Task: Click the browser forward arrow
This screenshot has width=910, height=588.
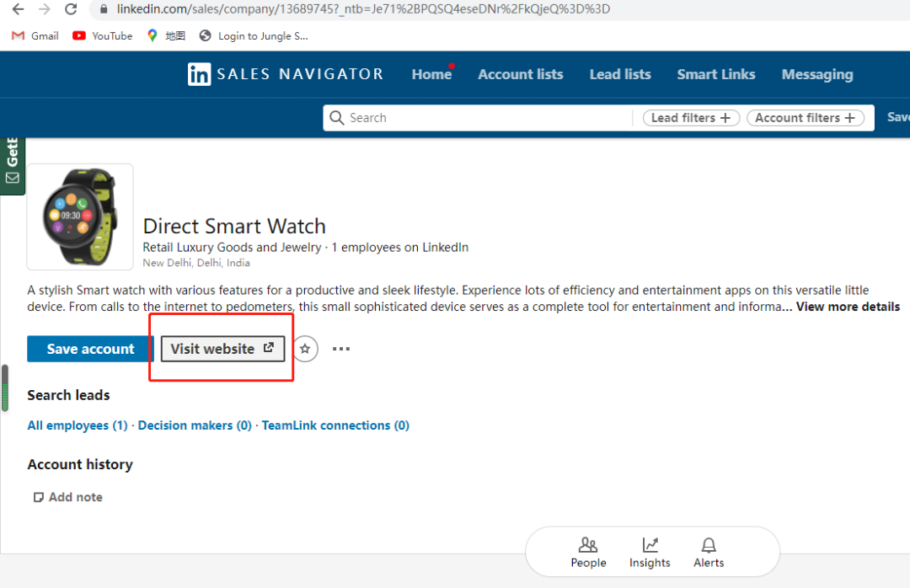Action: click(44, 9)
